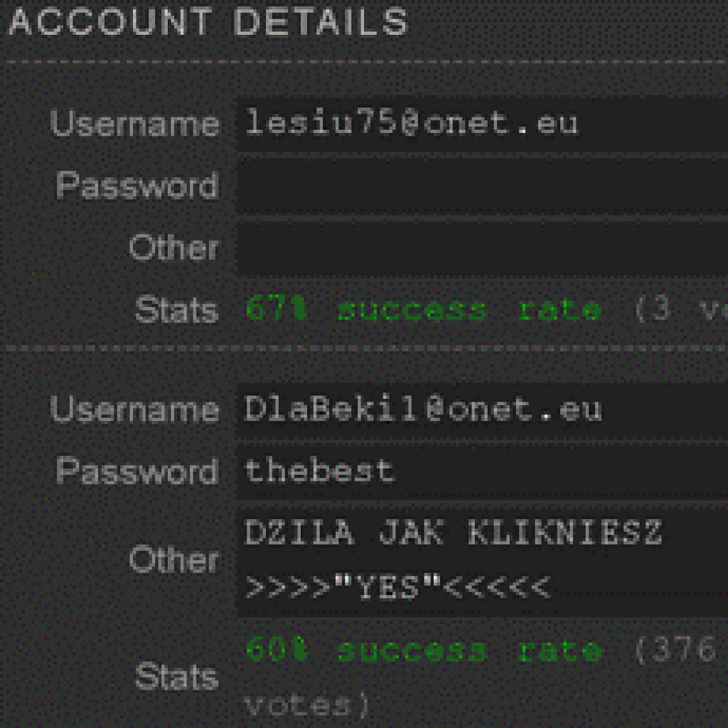Click the first Password label
The image size is (728, 728).
(137, 186)
